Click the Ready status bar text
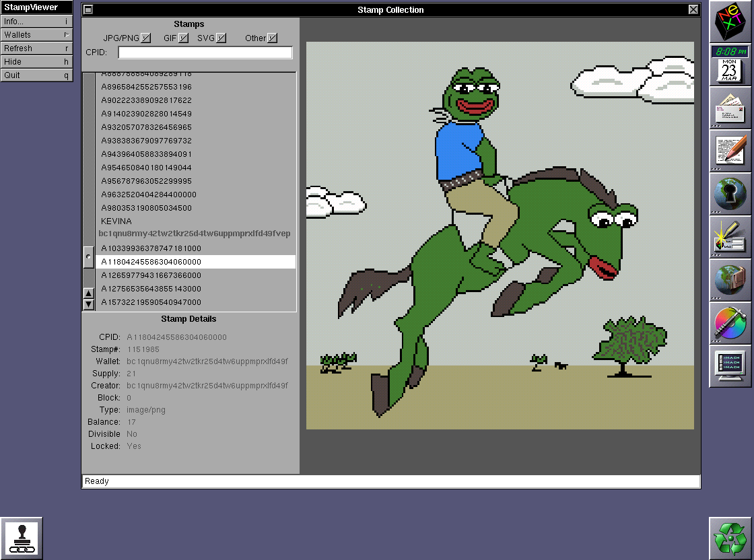Image resolution: width=754 pixels, height=560 pixels. point(97,481)
